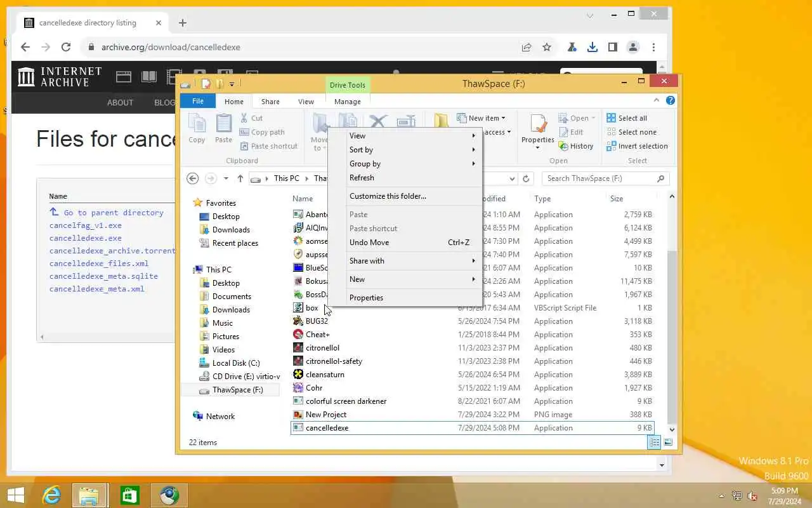Viewport: 812px width, 508px height.
Task: Click the Chrome share page icon
Action: [x=527, y=47]
